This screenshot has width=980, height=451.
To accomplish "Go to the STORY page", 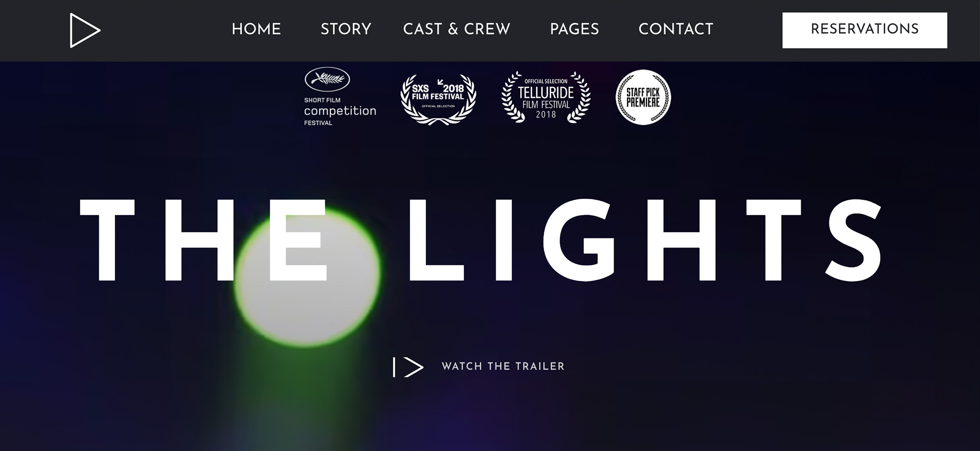I will [x=346, y=29].
